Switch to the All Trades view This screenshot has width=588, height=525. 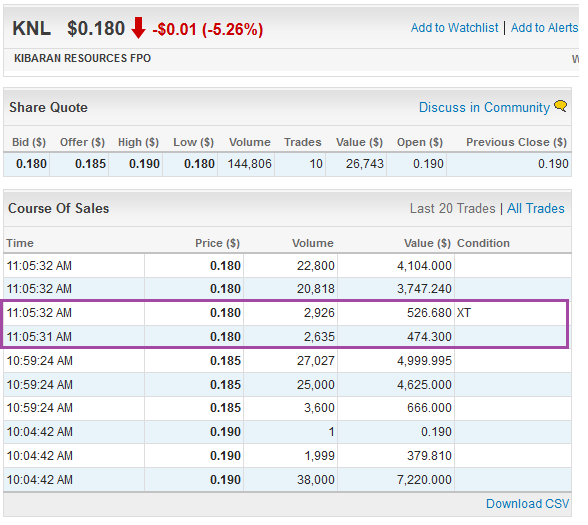coord(536,208)
